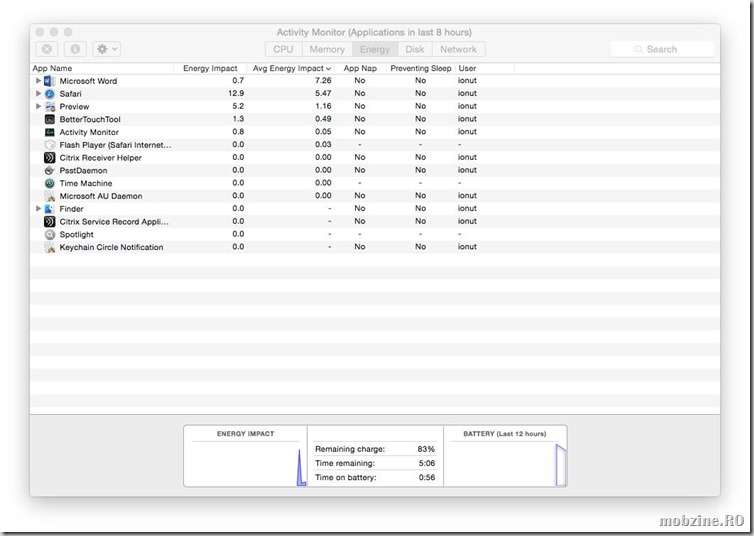Image resolution: width=754 pixels, height=536 pixels.
Task: Click the Keychain Circle Notification icon
Action: (50, 247)
